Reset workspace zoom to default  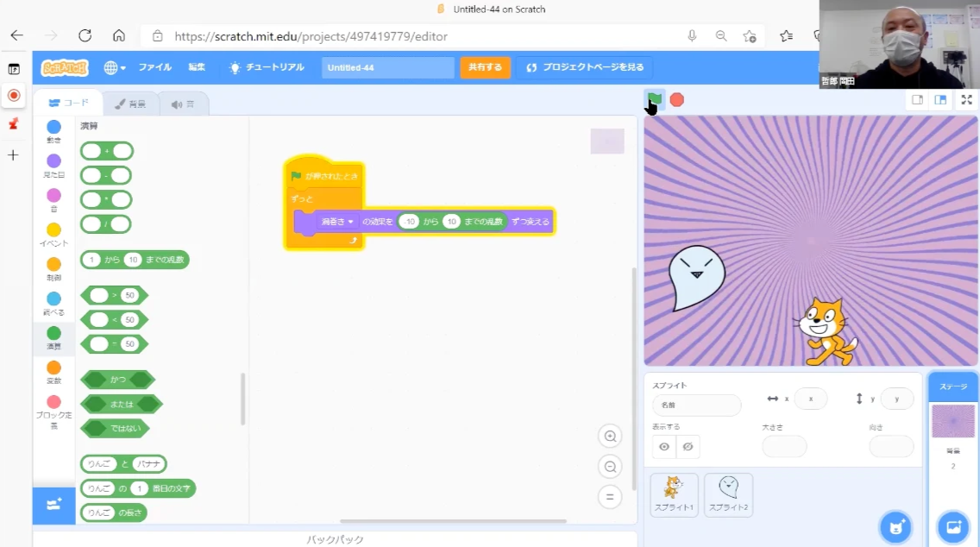(610, 497)
